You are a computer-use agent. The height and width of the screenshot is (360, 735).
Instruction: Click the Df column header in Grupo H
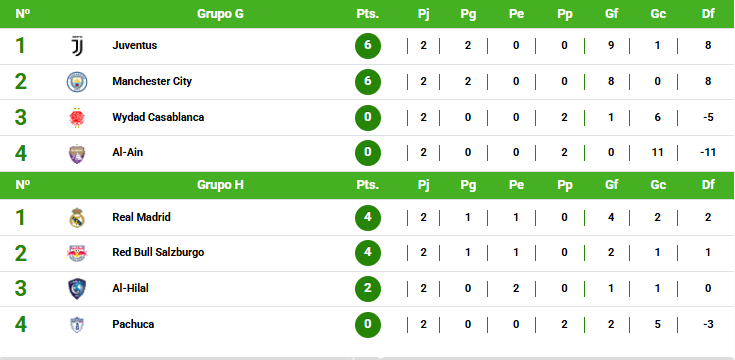[x=708, y=185]
